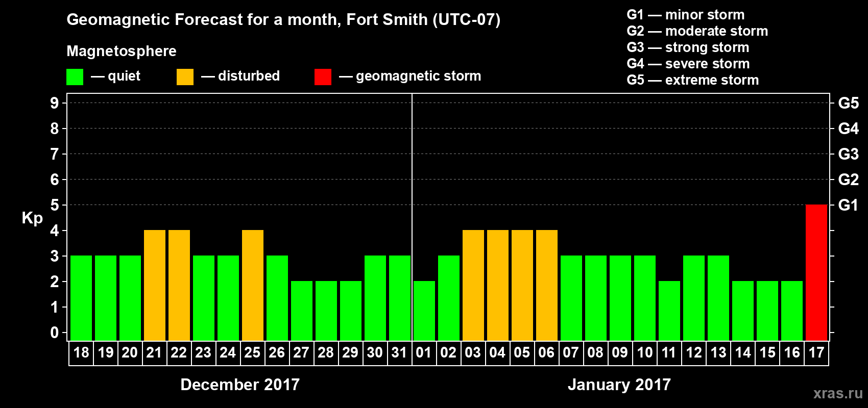Click the disturbed legend text

(x=249, y=76)
